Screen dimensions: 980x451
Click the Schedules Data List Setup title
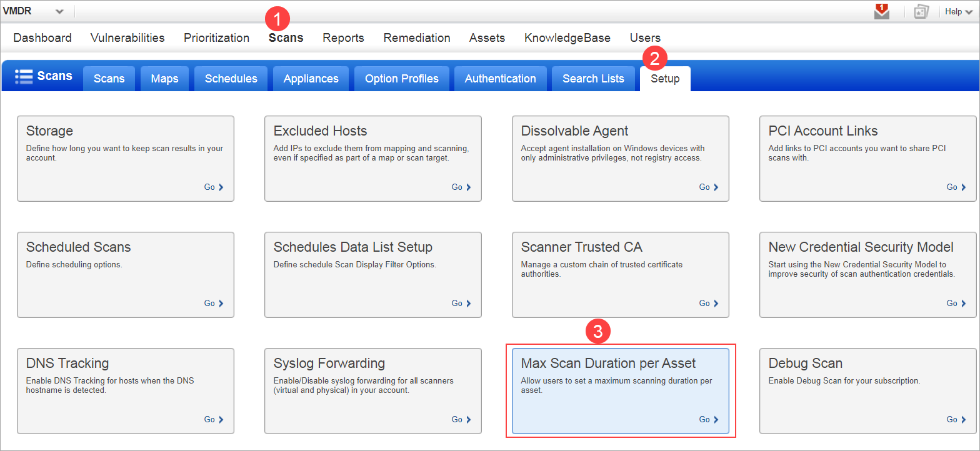(353, 247)
